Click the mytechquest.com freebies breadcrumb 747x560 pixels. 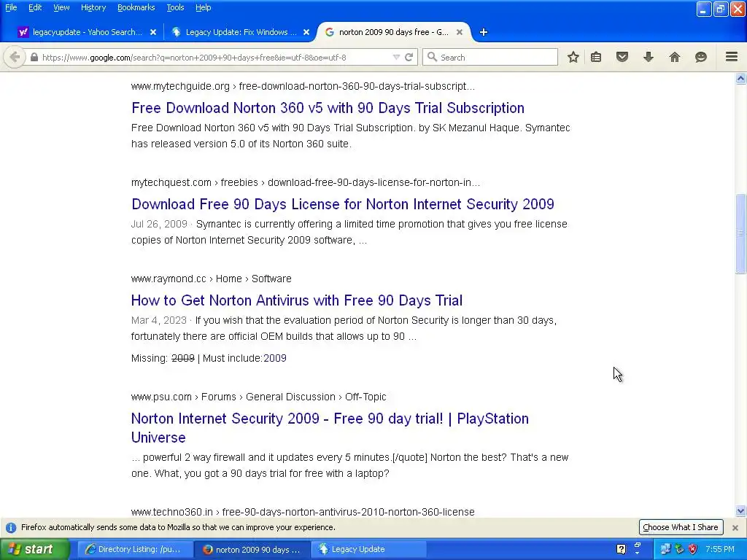coord(306,182)
